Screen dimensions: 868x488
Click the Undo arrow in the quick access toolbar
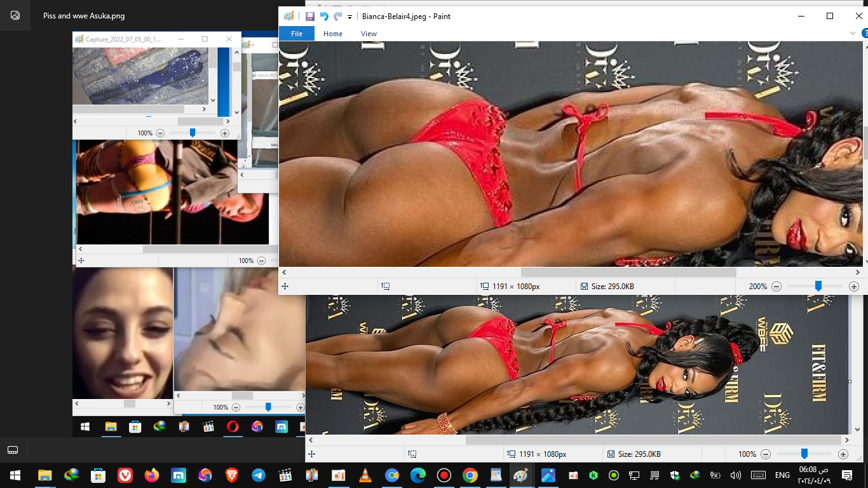pos(324,17)
